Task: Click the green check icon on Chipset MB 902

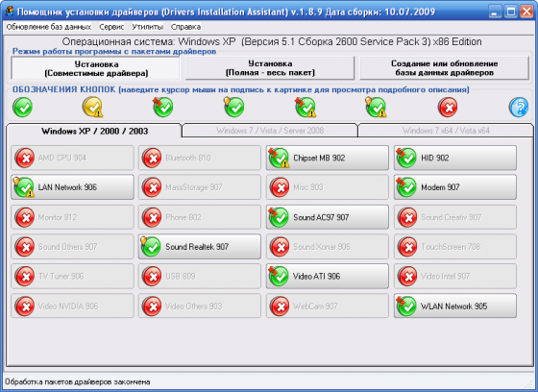Action: coord(279,158)
